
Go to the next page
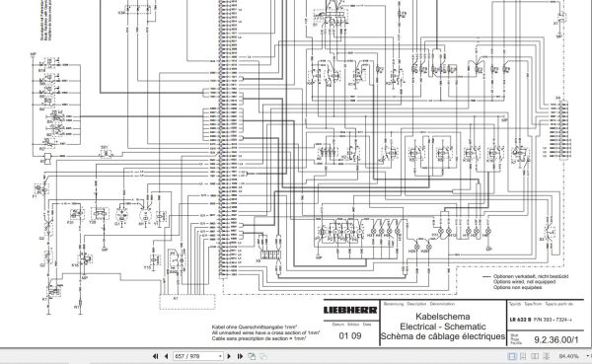click(229, 356)
